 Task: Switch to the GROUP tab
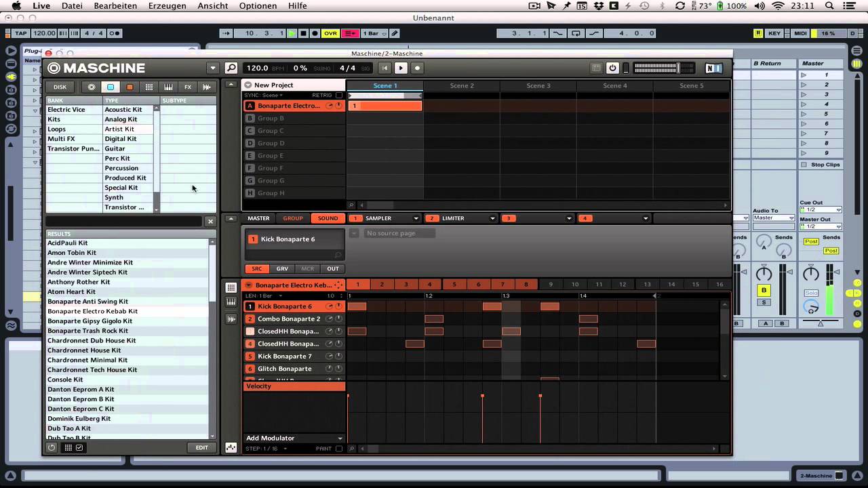293,218
